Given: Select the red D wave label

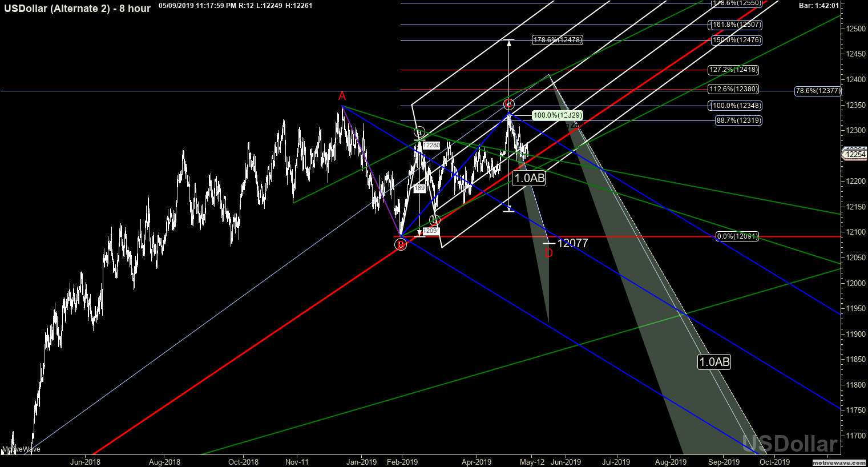Looking at the screenshot, I should click(x=549, y=253).
